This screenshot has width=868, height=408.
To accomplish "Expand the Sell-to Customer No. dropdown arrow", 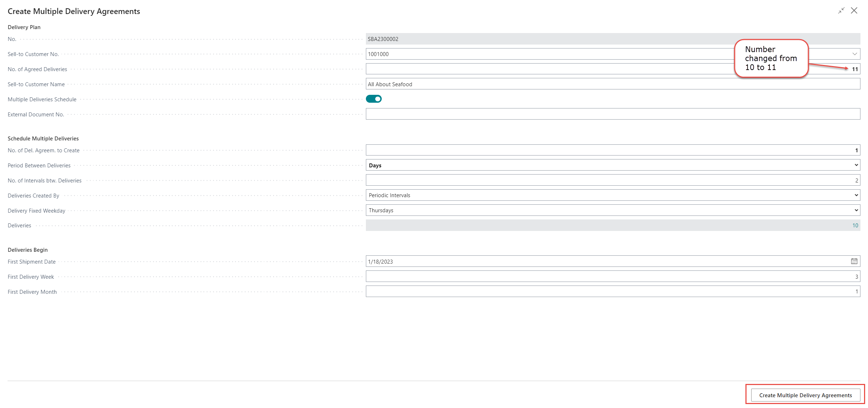I will pos(854,54).
